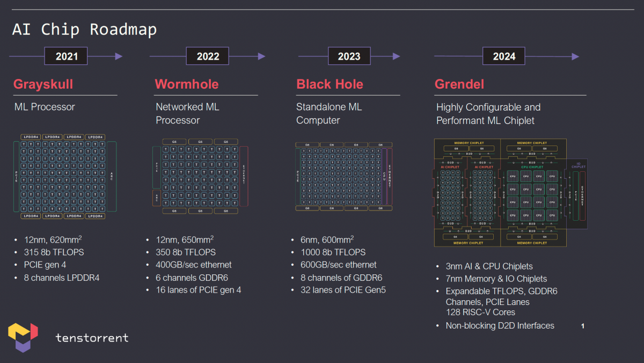This screenshot has width=644, height=363.
Task: Click the AI Chip Roadmap title
Action: point(84,29)
